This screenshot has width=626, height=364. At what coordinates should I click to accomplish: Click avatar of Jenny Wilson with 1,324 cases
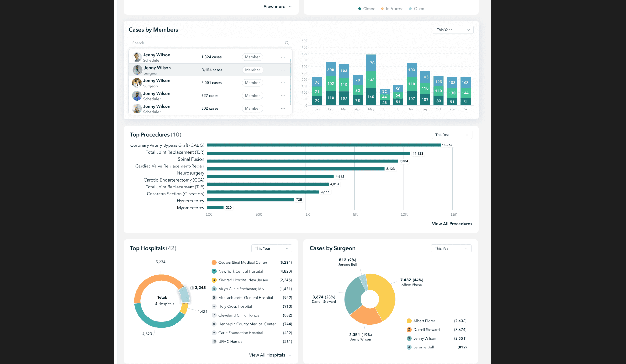(137, 57)
